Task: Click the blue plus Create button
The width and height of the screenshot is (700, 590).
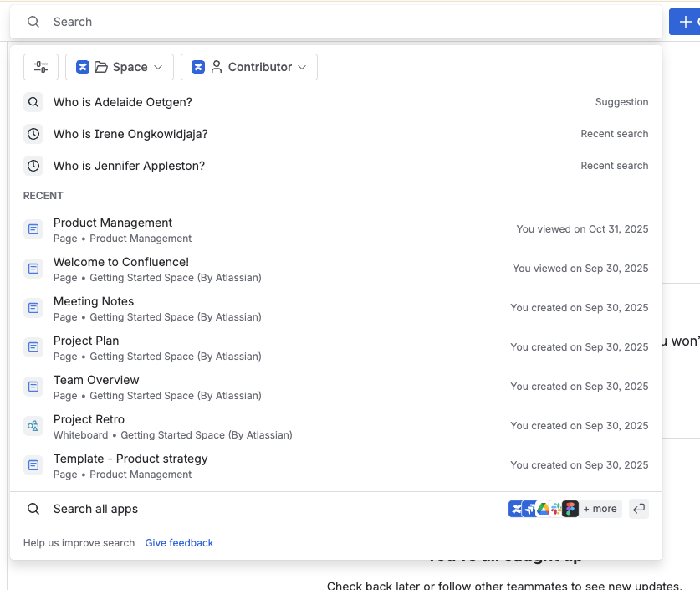Action: [685, 22]
